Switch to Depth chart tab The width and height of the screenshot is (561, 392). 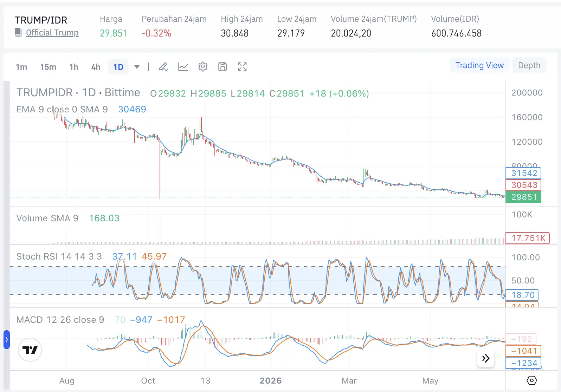pyautogui.click(x=529, y=65)
